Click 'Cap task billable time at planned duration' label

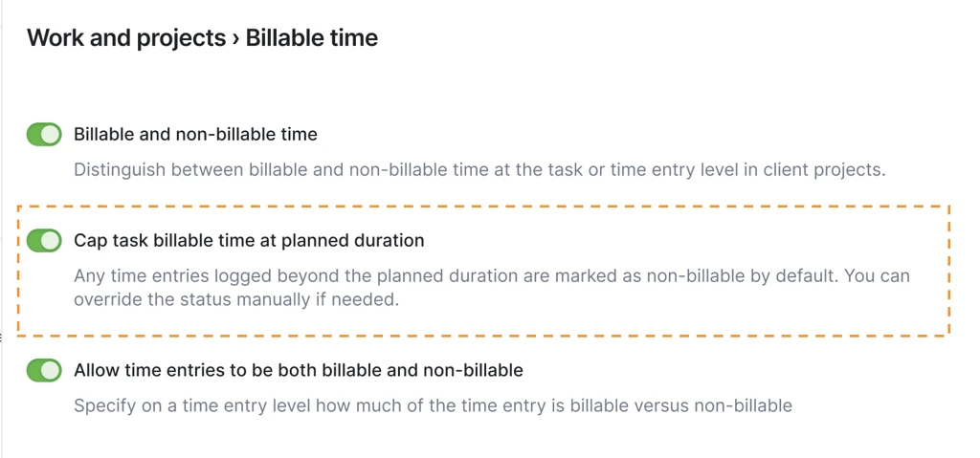pos(249,240)
